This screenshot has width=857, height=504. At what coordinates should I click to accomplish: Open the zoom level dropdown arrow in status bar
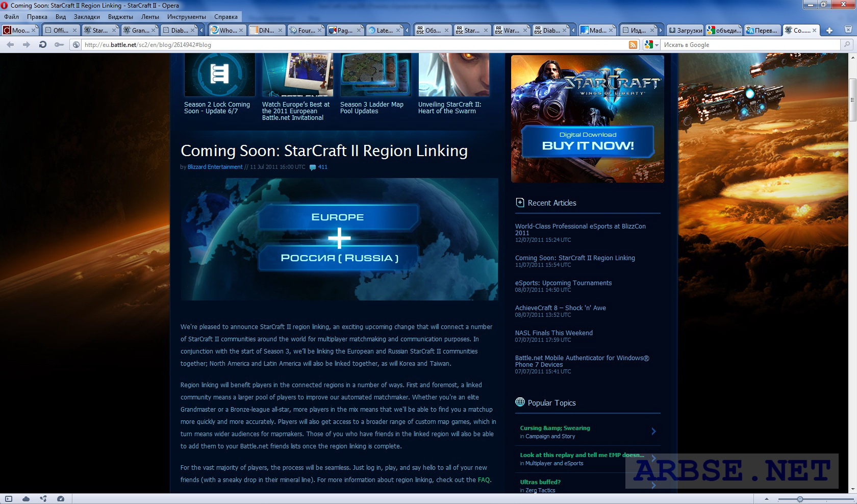[766, 499]
